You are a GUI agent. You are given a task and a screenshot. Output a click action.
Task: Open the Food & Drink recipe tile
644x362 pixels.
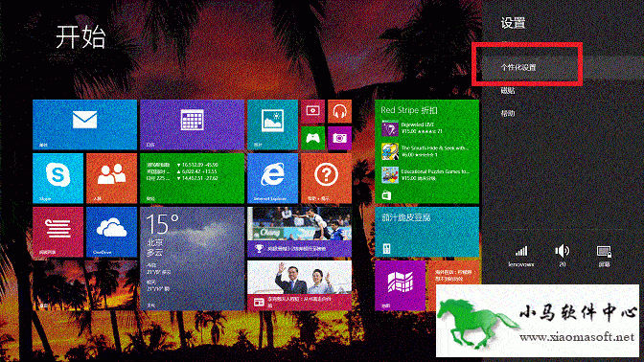426,232
